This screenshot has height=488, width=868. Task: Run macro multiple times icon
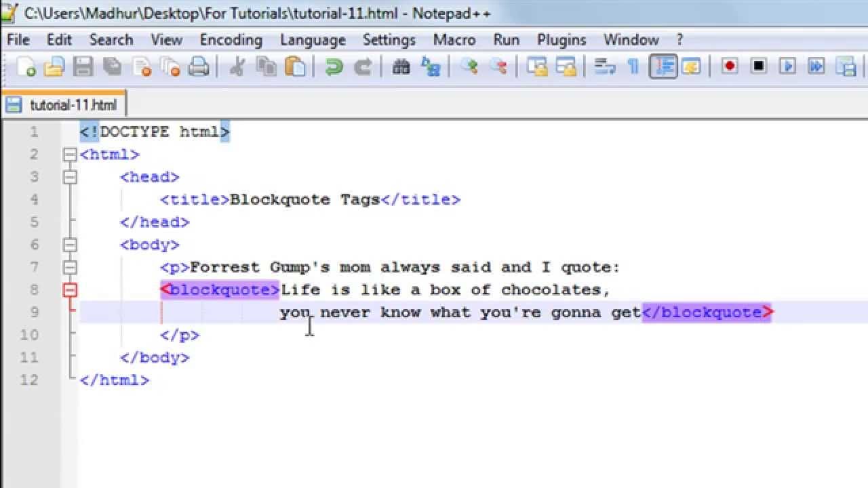(x=816, y=66)
